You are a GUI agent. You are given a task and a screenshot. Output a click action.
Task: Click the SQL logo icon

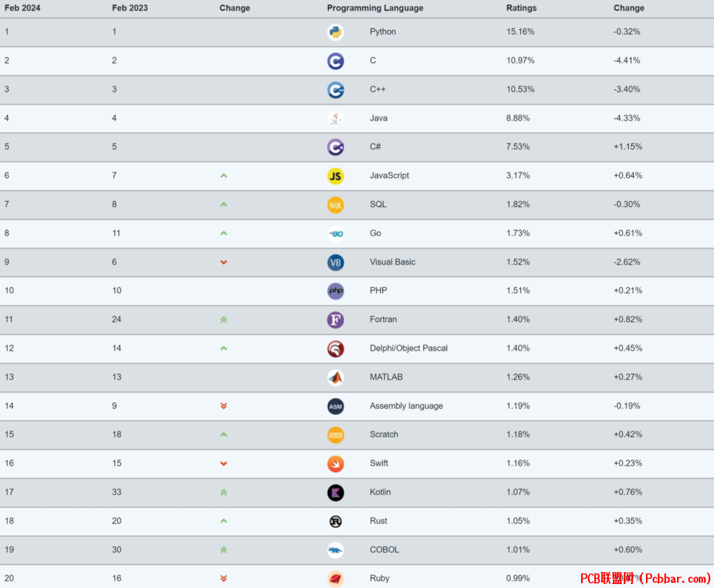pos(336,205)
